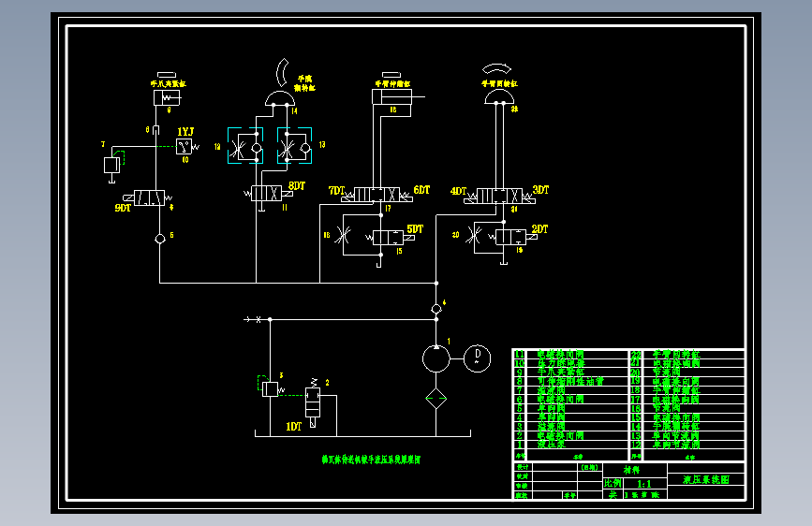Screen dimensions: 812x526
Task: Select the arm rotary actuator semicircle numbered 22
Action: tap(499, 96)
